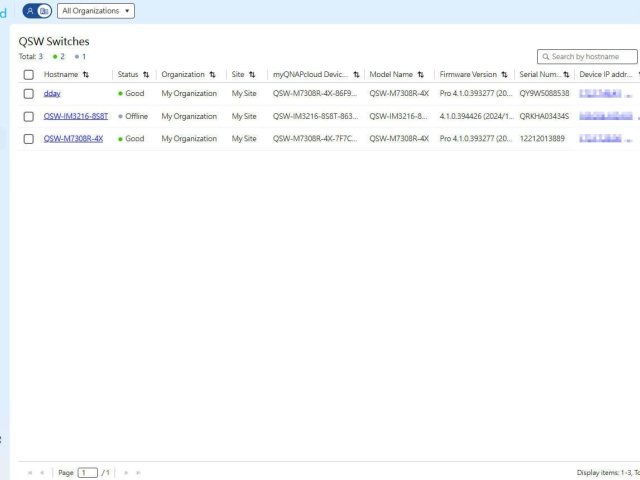
Task: Open the dday hostname link
Action: tap(52, 93)
